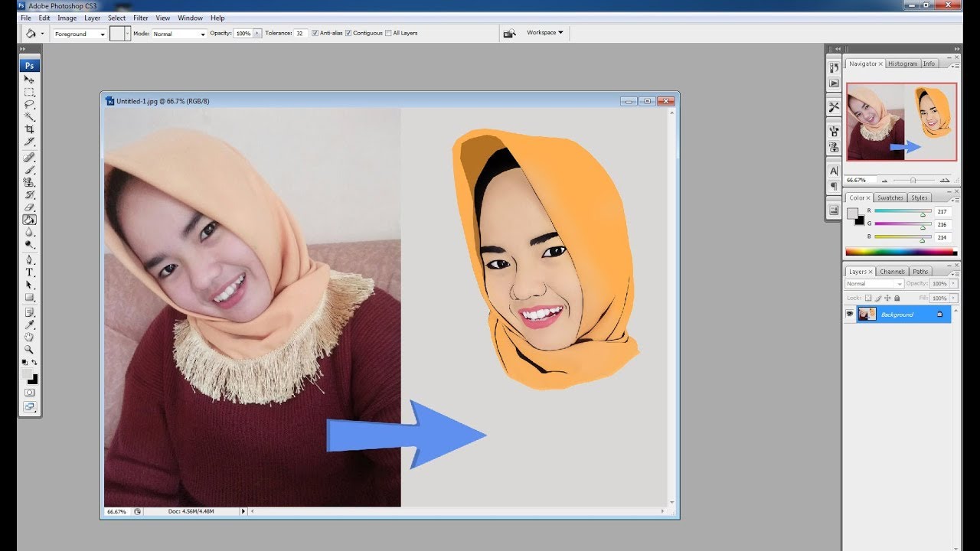This screenshot has height=551, width=980.
Task: Open the Filter menu
Action: pyautogui.click(x=141, y=18)
